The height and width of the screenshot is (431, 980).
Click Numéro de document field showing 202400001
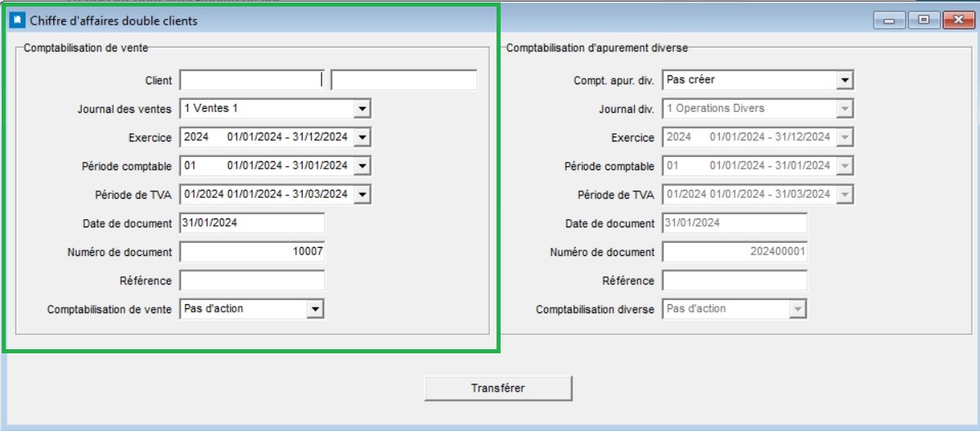click(x=735, y=252)
